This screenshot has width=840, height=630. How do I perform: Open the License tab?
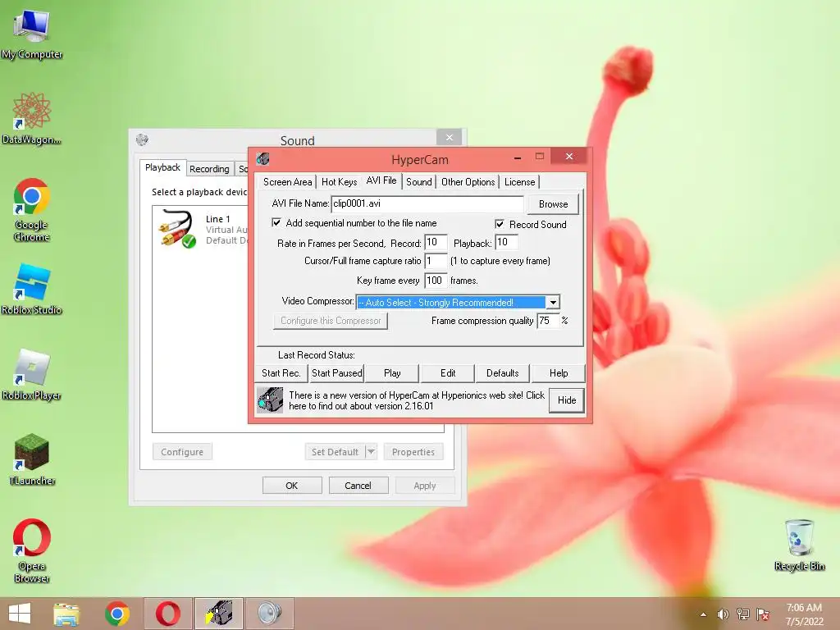(519, 182)
